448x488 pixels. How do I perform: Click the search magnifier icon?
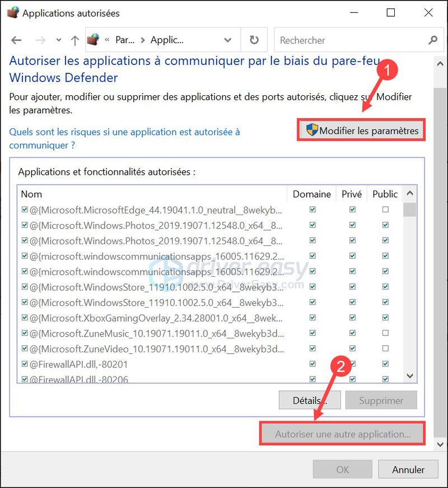[433, 40]
